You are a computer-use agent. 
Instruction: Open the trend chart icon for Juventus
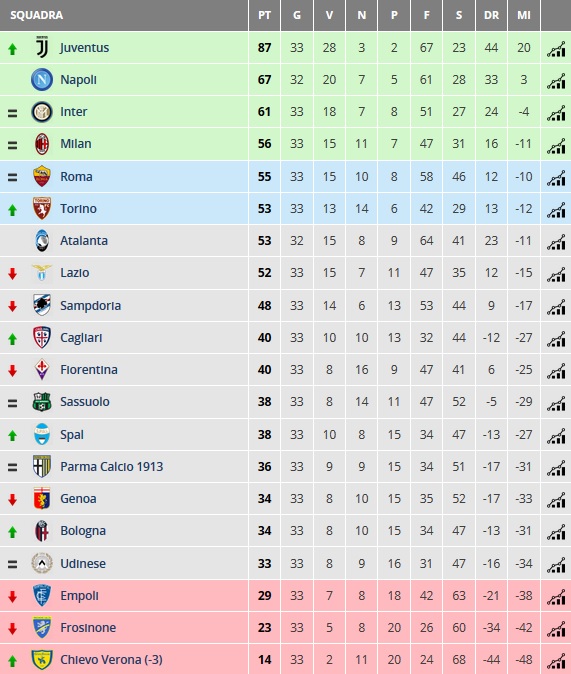point(556,49)
